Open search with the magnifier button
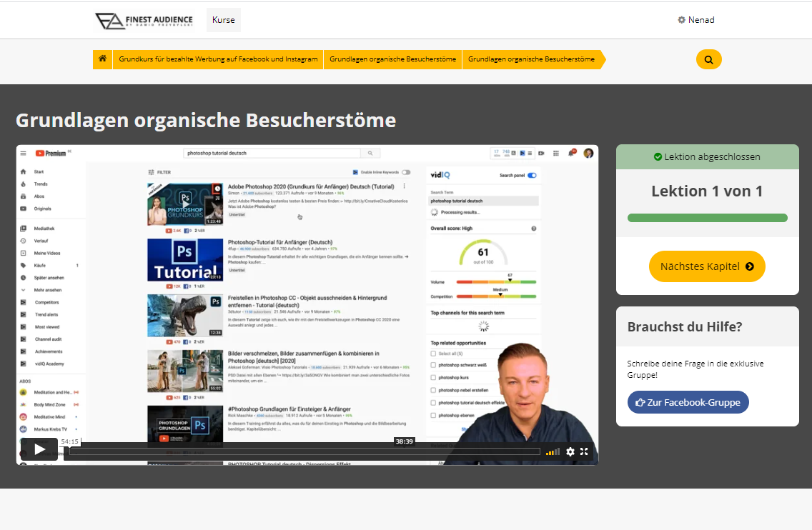Image resolution: width=812 pixels, height=530 pixels. tap(708, 59)
